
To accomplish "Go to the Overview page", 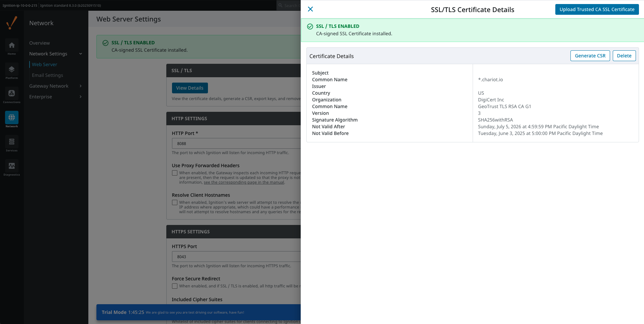I will click(39, 43).
